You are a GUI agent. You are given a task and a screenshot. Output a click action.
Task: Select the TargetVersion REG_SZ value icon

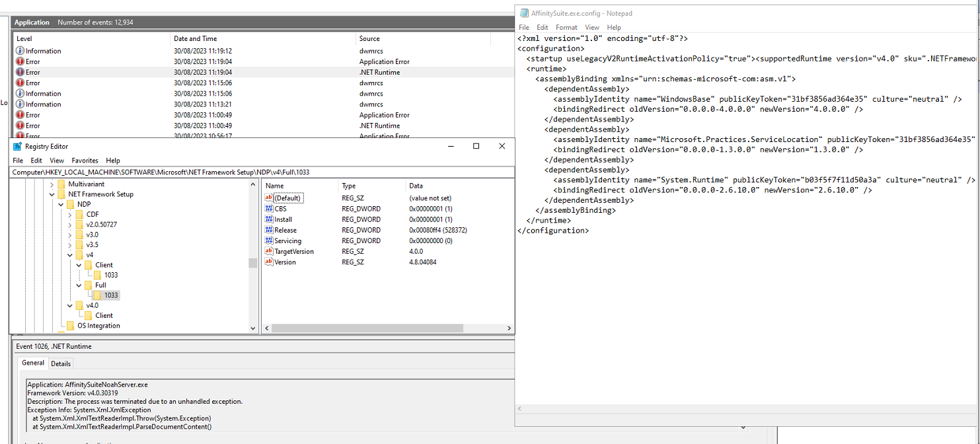pos(270,251)
